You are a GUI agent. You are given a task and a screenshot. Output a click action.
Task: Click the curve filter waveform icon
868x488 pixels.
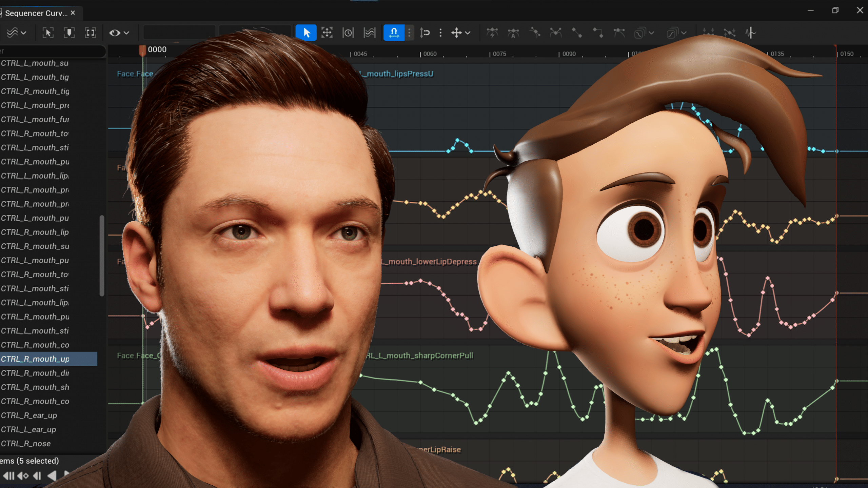tap(750, 33)
